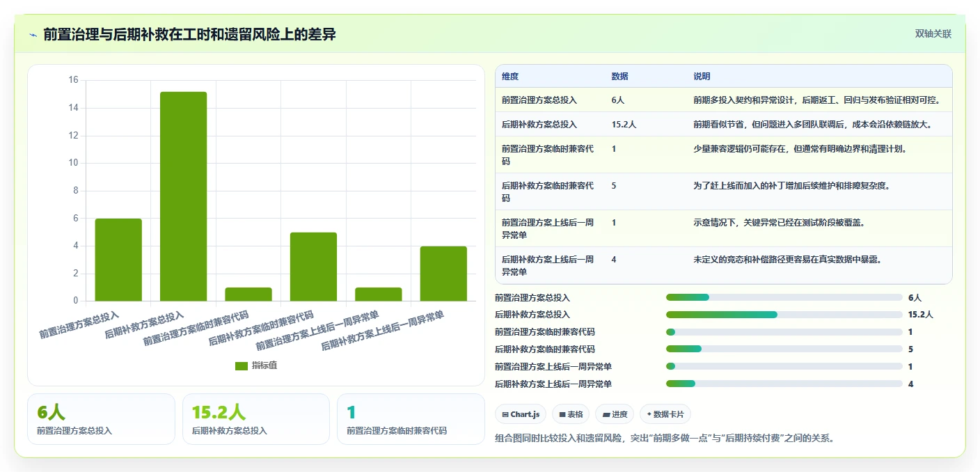Click the data card showing 1
Image resolution: width=980 pixels, height=472 pixels.
411,419
